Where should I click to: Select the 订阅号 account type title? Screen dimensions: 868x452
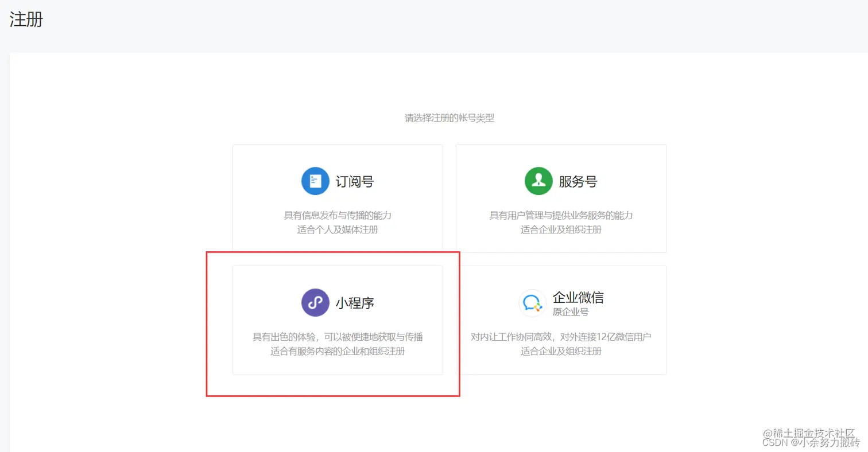click(355, 182)
